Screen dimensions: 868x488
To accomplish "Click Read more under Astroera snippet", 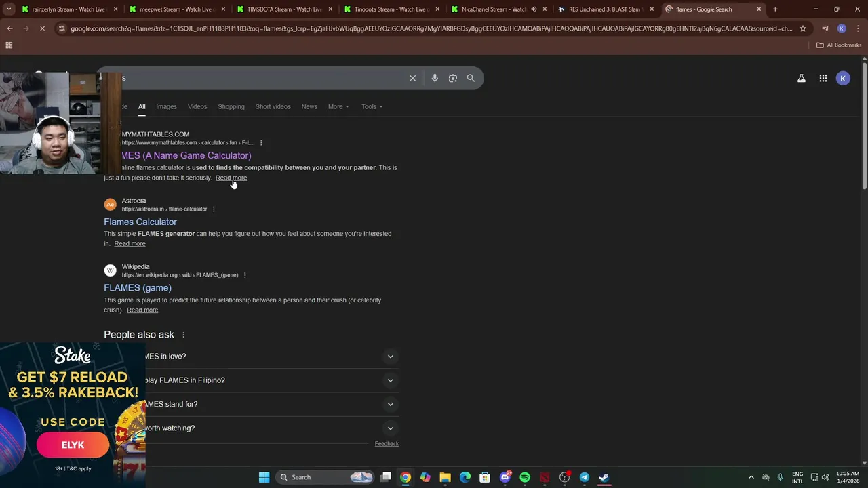I will [x=130, y=243].
